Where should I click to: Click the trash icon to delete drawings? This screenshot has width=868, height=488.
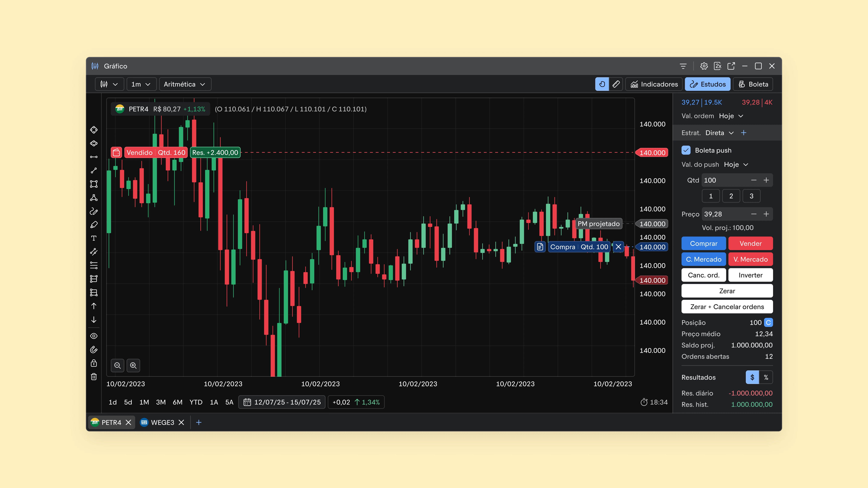point(94,377)
